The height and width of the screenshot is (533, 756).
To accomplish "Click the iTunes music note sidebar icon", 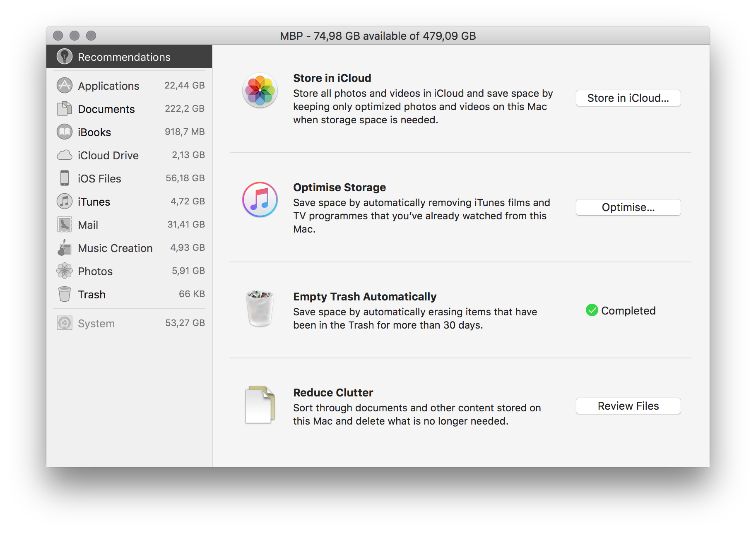I will pos(65,201).
